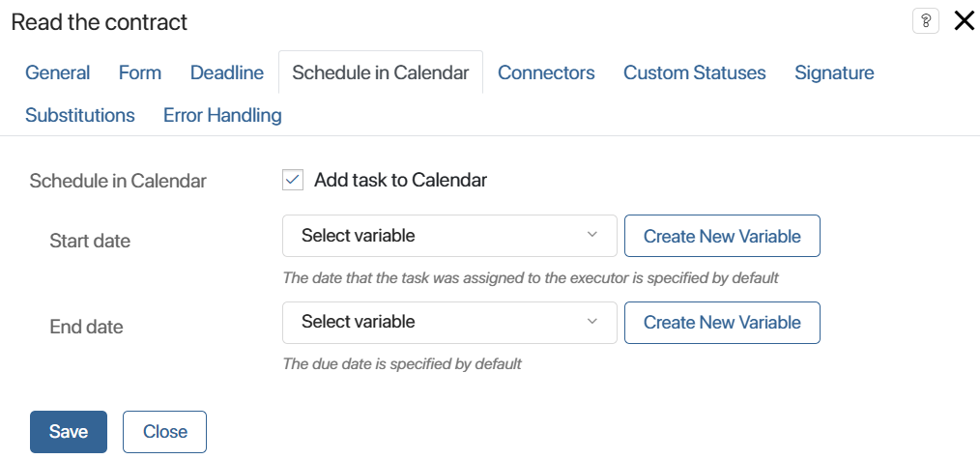Open the Connectors tab
This screenshot has height=459, width=980.
(x=546, y=72)
